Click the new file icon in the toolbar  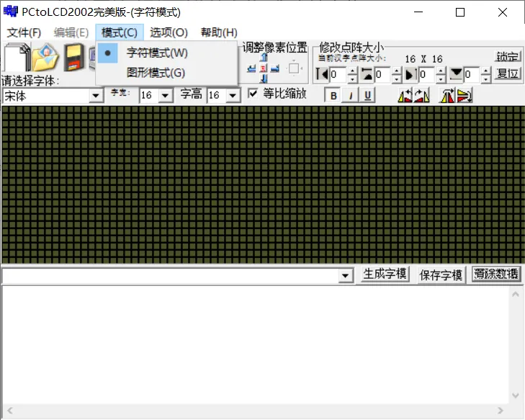tap(17, 56)
